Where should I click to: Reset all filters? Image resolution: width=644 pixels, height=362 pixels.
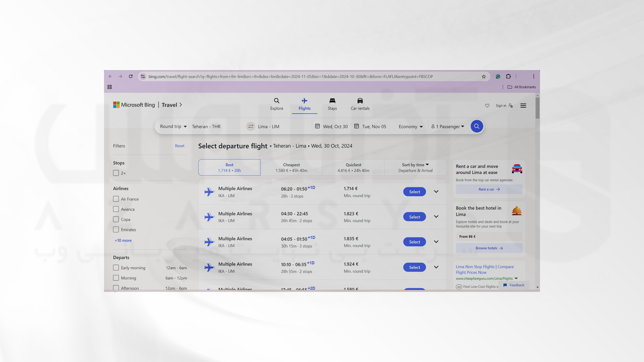tap(179, 146)
